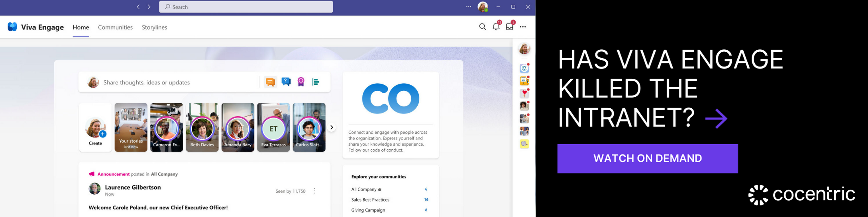Open the notifications bell
The width and height of the screenshot is (868, 217).
pyautogui.click(x=496, y=27)
